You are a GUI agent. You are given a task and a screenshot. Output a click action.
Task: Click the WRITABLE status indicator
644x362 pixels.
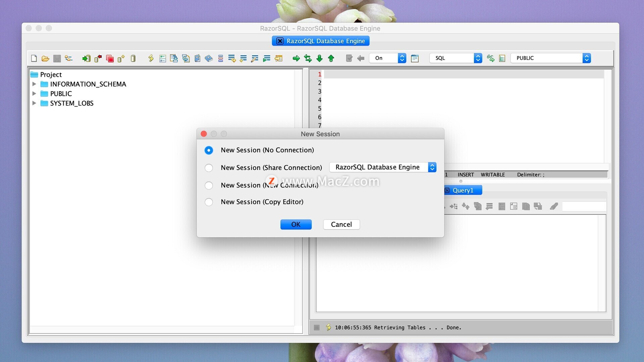pyautogui.click(x=492, y=175)
